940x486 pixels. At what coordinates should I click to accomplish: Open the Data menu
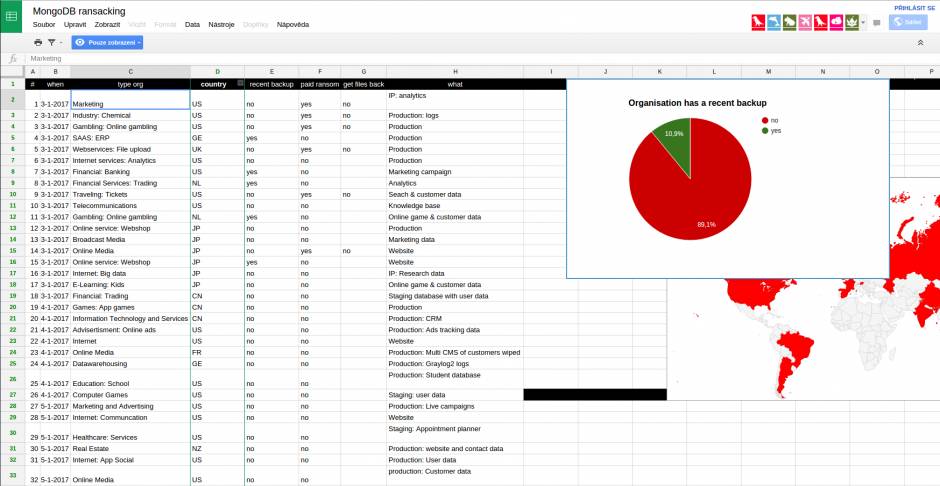click(192, 25)
